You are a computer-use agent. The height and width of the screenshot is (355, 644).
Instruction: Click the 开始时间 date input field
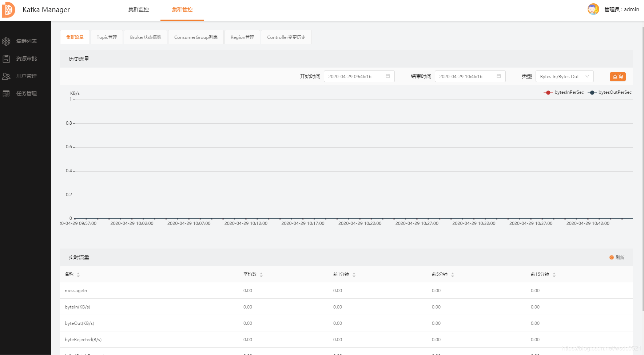(359, 76)
